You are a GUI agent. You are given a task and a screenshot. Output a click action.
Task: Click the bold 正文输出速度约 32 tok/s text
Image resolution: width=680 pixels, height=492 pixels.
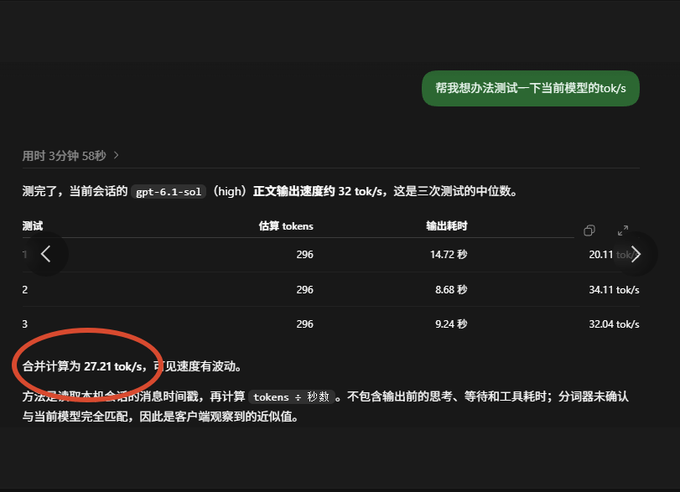[318, 191]
